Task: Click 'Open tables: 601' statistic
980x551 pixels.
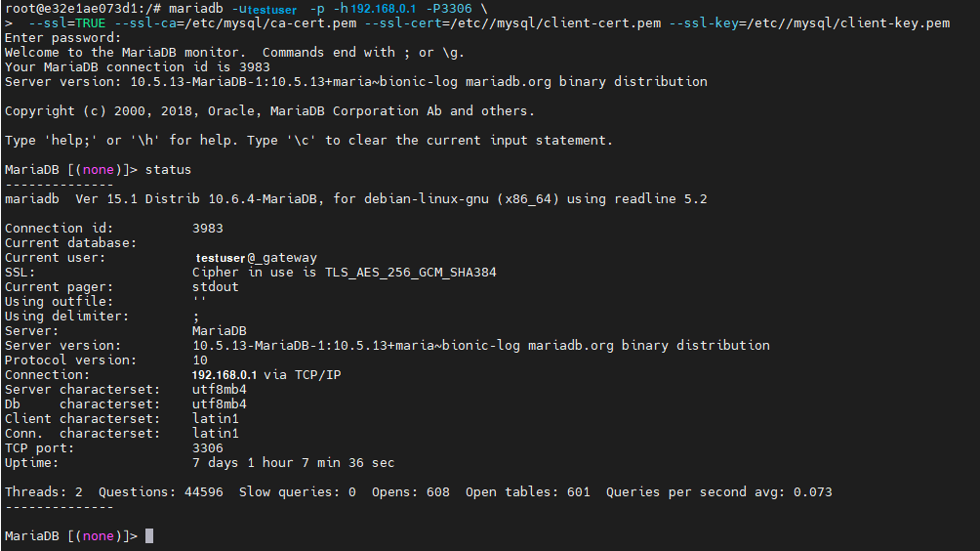Action: tap(527, 492)
